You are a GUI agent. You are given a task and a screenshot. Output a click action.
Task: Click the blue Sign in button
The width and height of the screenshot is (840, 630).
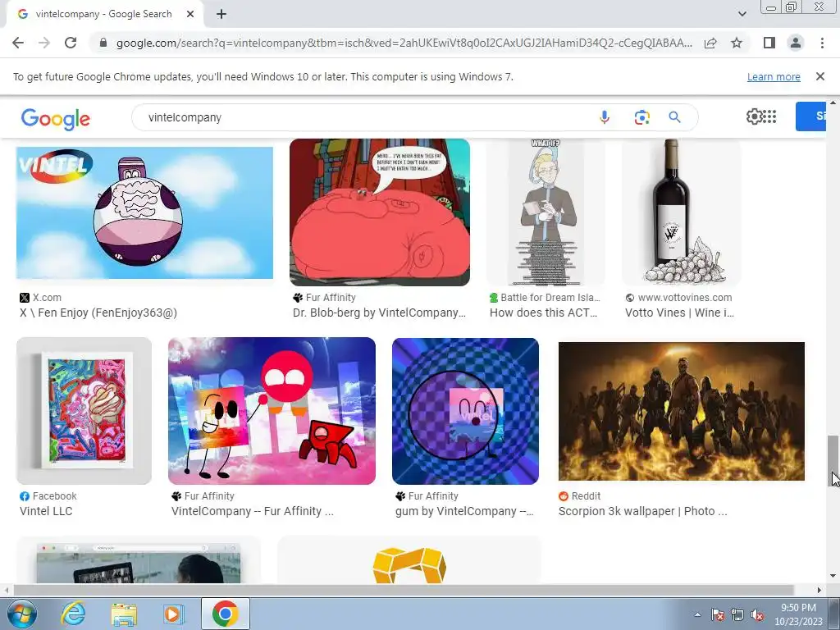(x=811, y=116)
